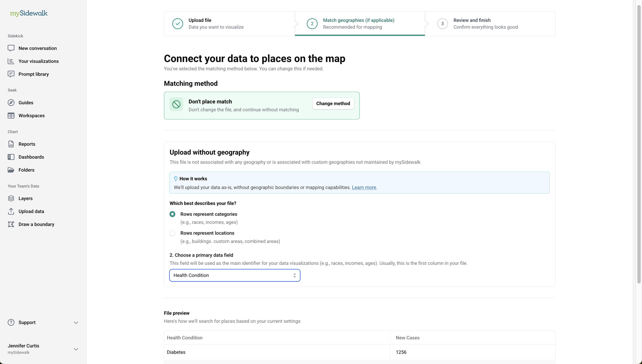Click the Change method button
This screenshot has width=642, height=364.
333,103
